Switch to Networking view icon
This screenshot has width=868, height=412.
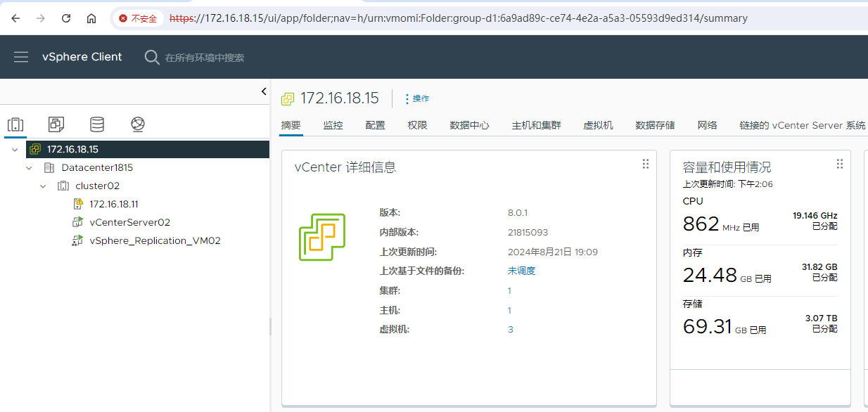pos(138,124)
